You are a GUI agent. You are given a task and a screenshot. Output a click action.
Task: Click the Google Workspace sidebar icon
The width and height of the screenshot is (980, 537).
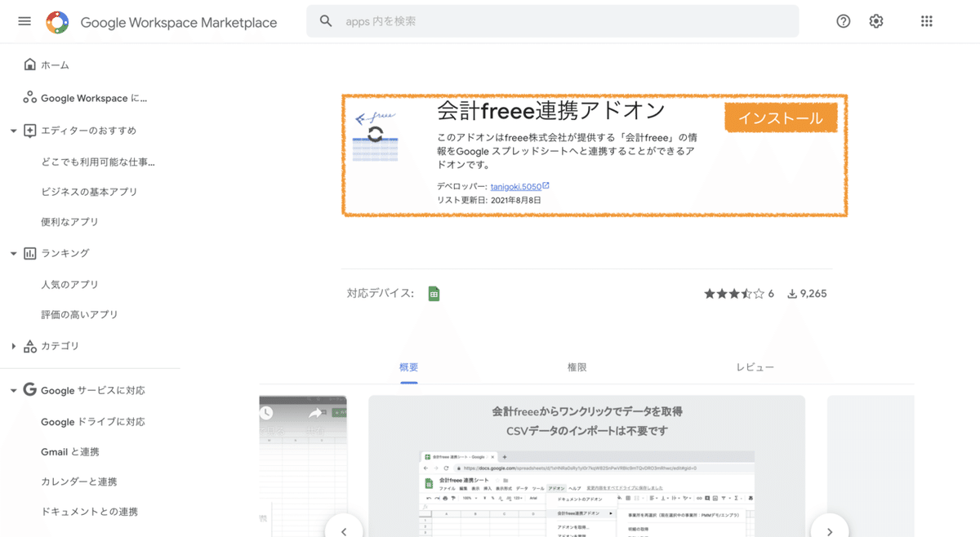(30, 98)
